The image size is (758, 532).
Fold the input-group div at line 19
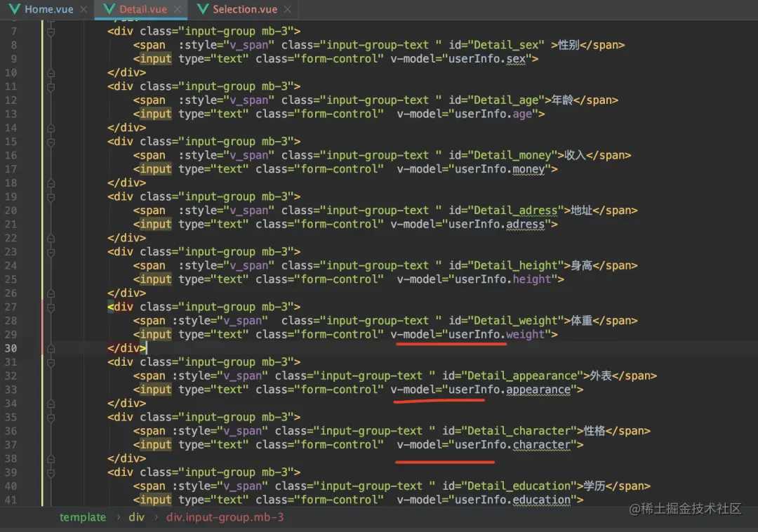(51, 197)
